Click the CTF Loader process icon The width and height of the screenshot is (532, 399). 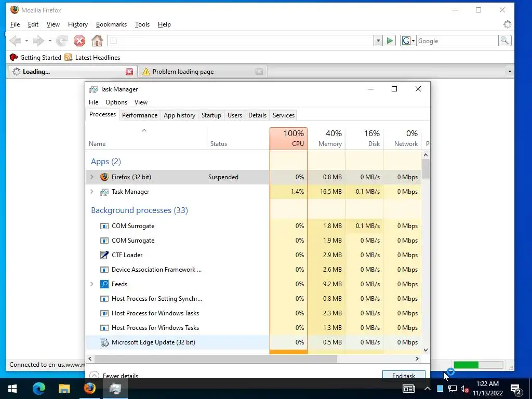(x=104, y=255)
